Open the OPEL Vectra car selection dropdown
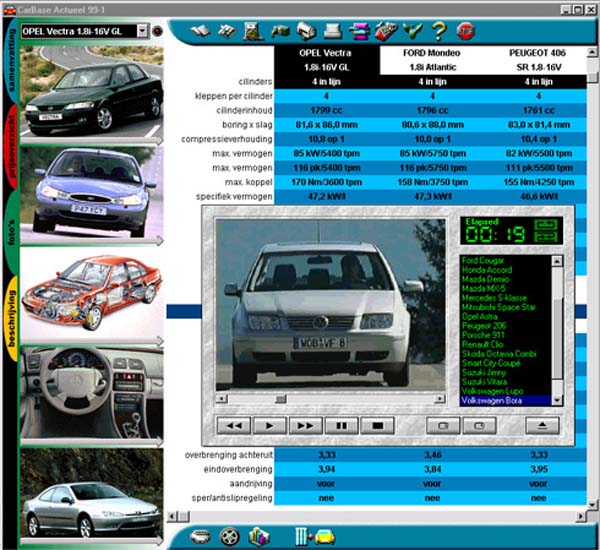600x550 pixels. click(x=141, y=31)
